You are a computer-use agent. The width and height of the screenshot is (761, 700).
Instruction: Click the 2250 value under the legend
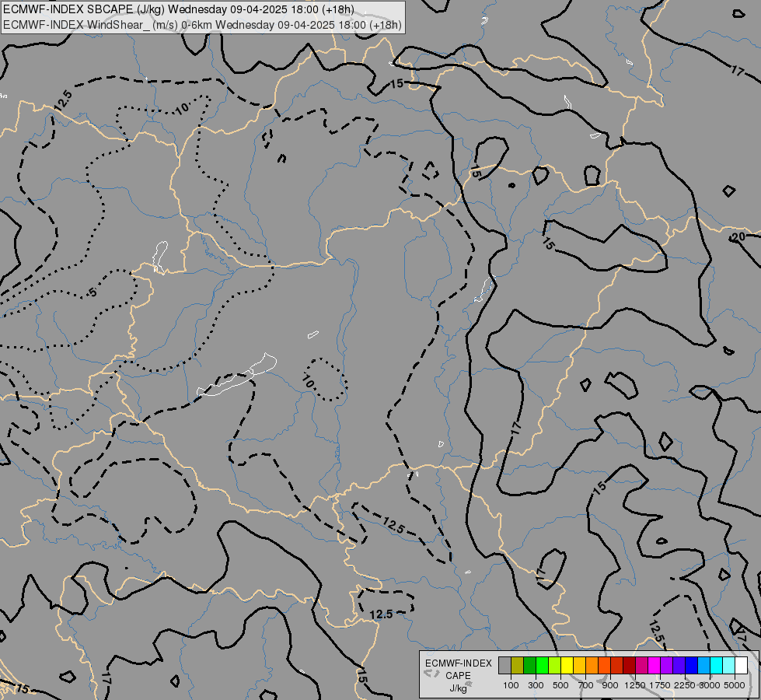[x=684, y=685]
